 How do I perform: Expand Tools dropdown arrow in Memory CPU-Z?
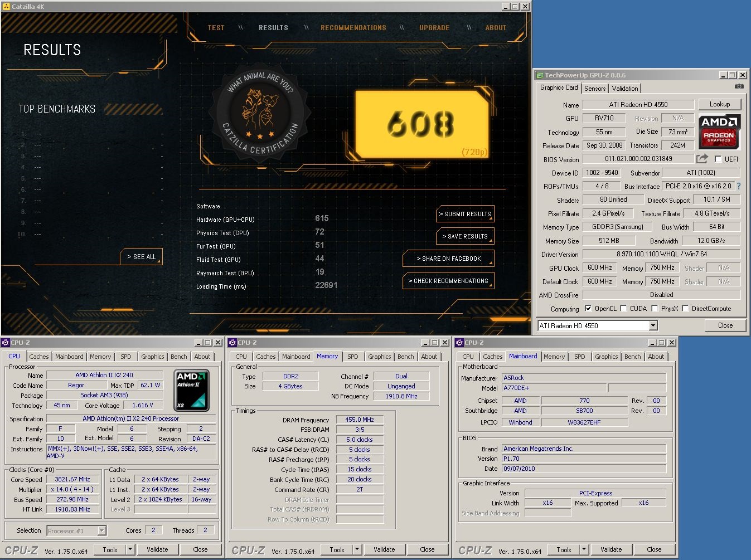click(x=357, y=549)
